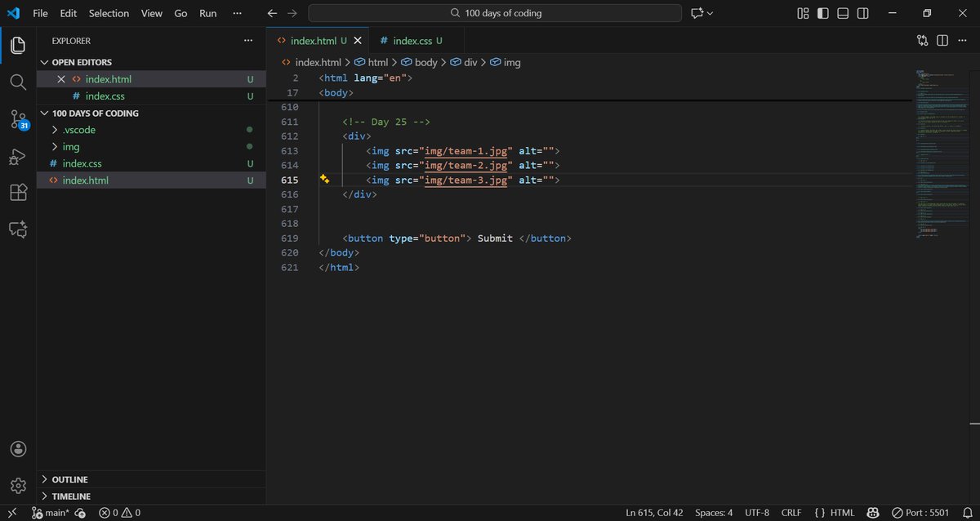The image size is (980, 521).
Task: Open remote window icon in status bar
Action: coord(12,513)
